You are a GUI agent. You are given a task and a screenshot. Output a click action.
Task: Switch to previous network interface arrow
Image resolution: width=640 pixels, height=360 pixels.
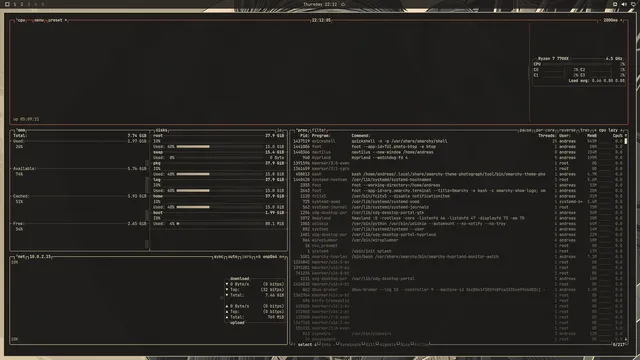pyautogui.click(x=258, y=257)
